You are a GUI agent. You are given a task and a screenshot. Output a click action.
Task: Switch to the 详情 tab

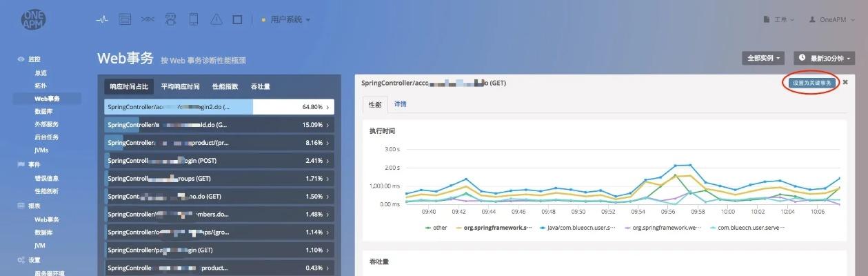(x=400, y=104)
